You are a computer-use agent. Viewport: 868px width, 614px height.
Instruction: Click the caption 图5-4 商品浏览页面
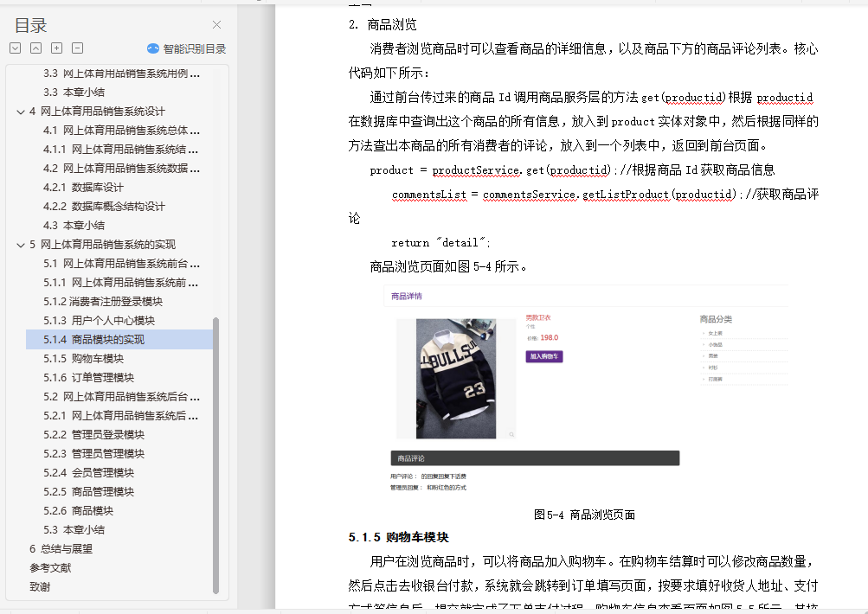pos(584,515)
